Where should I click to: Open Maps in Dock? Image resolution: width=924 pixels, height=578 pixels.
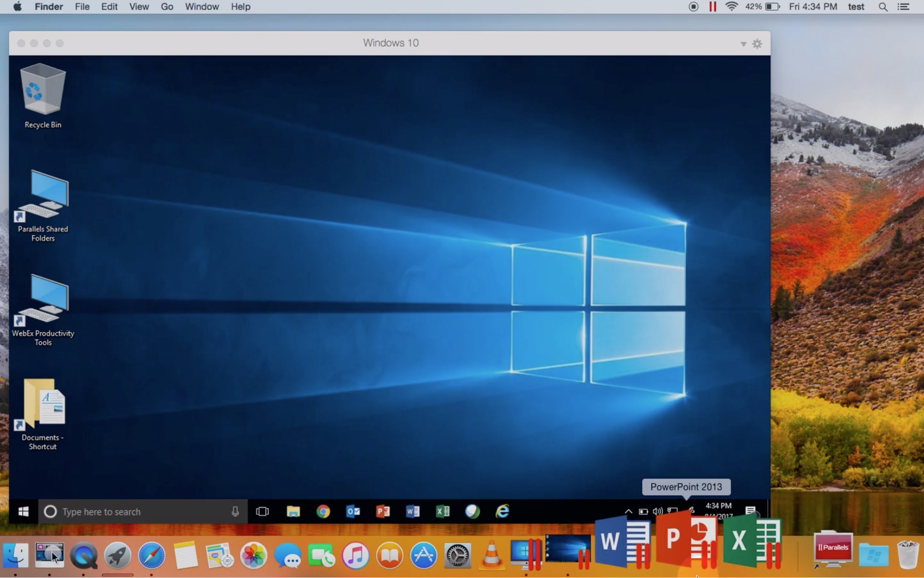pyautogui.click(x=220, y=555)
